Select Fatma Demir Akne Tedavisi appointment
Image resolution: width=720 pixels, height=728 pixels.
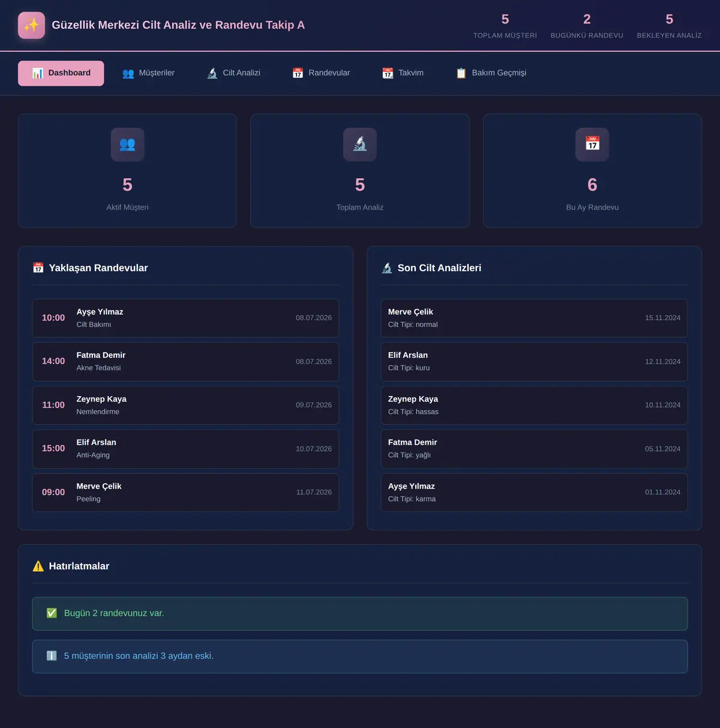click(x=185, y=361)
